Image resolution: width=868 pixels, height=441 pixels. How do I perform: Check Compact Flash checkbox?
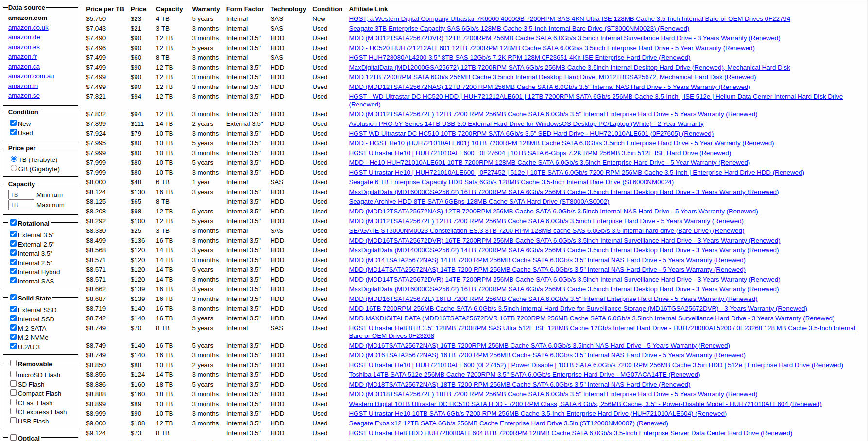tap(14, 393)
